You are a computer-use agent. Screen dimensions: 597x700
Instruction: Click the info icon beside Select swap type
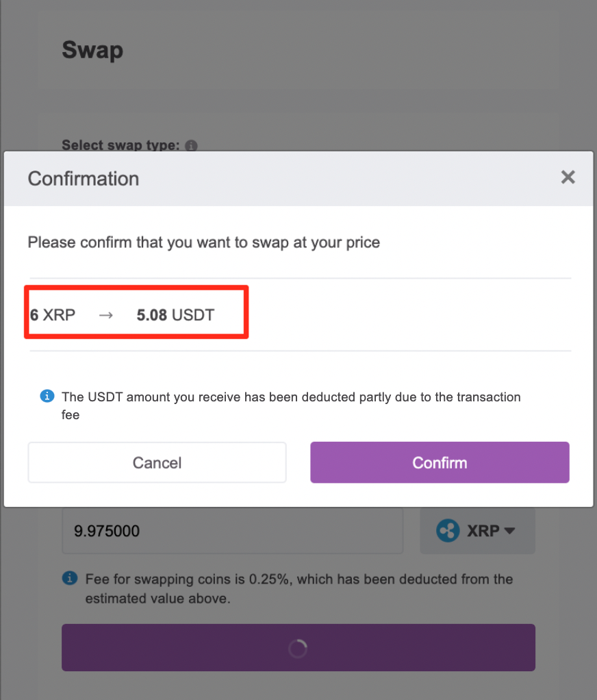[191, 145]
